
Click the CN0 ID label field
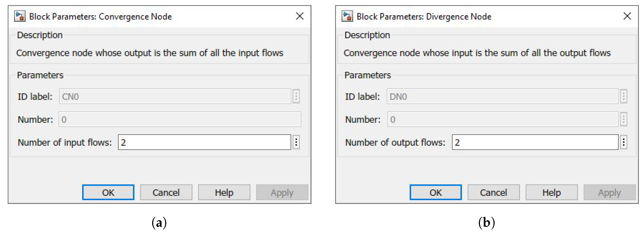tap(175, 96)
